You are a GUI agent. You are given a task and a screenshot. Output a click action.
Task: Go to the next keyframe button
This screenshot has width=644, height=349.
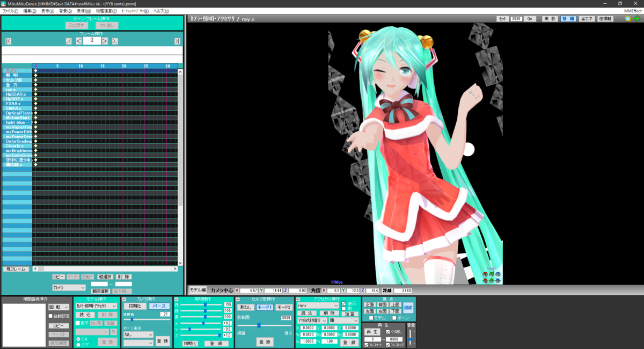point(115,41)
